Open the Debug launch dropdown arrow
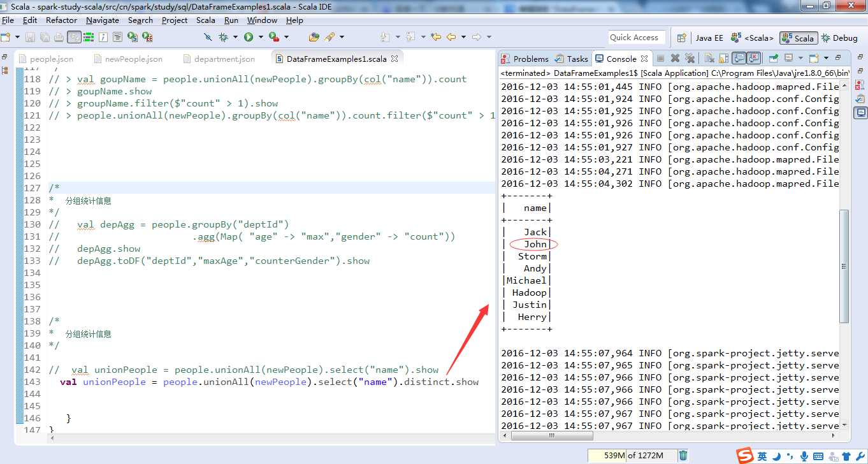This screenshot has height=464, width=868. [x=235, y=37]
